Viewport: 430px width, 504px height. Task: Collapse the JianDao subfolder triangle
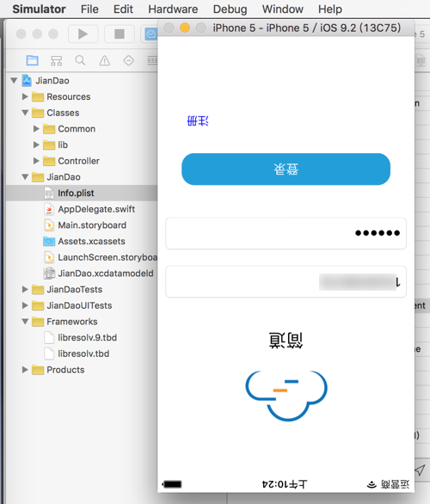click(x=25, y=177)
